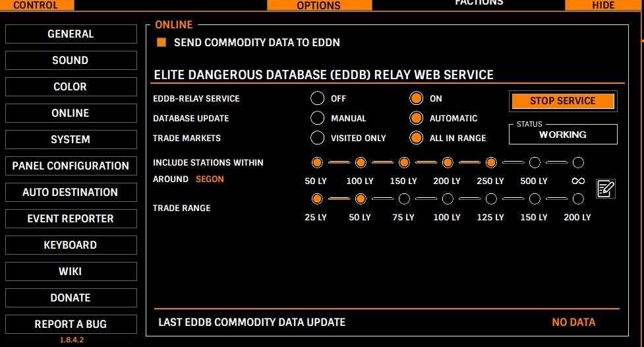Set EDDB-Relay Service to ON
The image size is (644, 347).
(x=416, y=98)
